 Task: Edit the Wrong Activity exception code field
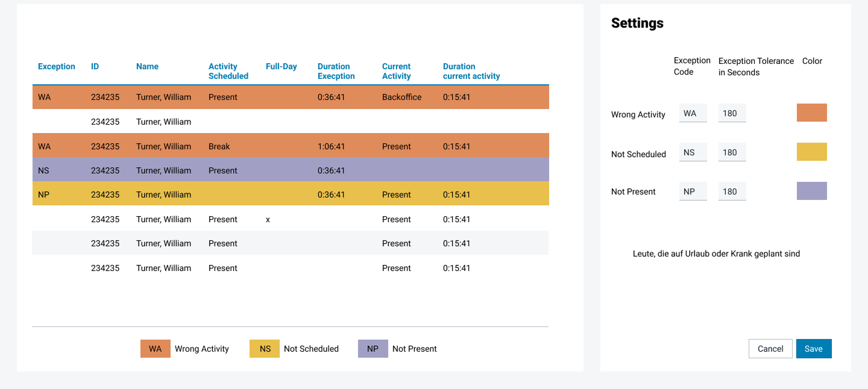[693, 113]
